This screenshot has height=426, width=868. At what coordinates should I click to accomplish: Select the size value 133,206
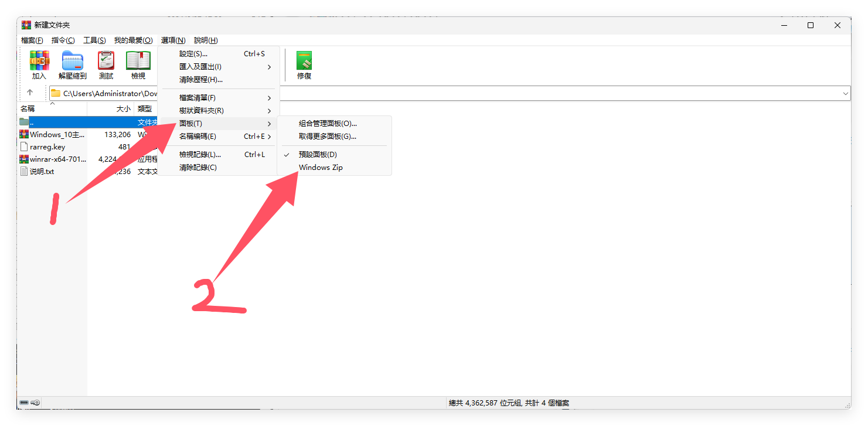(x=117, y=134)
